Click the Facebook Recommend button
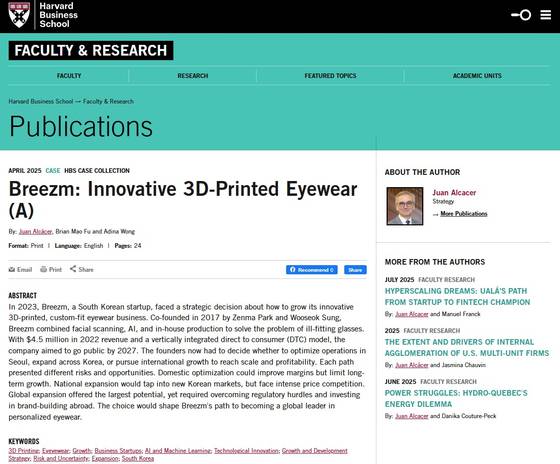The width and height of the screenshot is (560, 464). click(311, 270)
